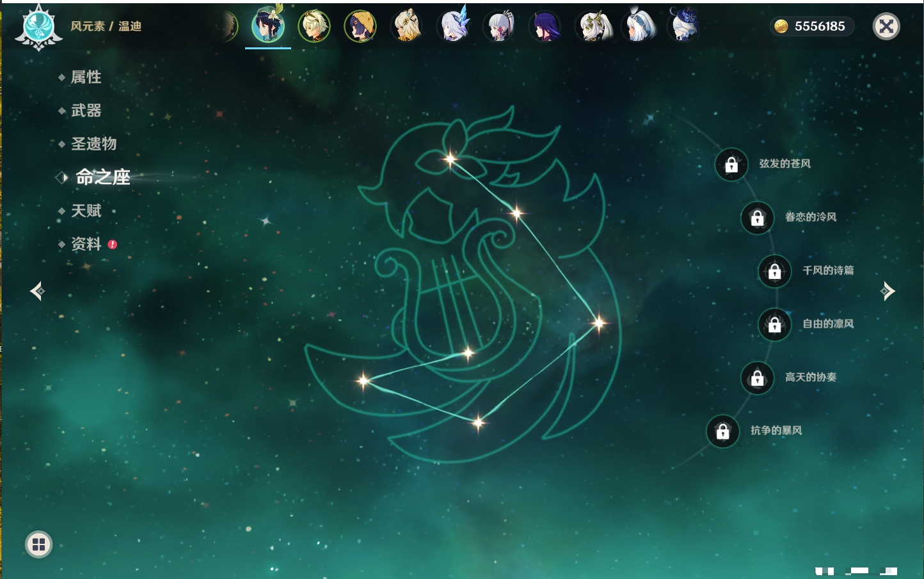Open constellation name 自由的凛风
Viewport: 924px width, 579px height.
point(828,324)
